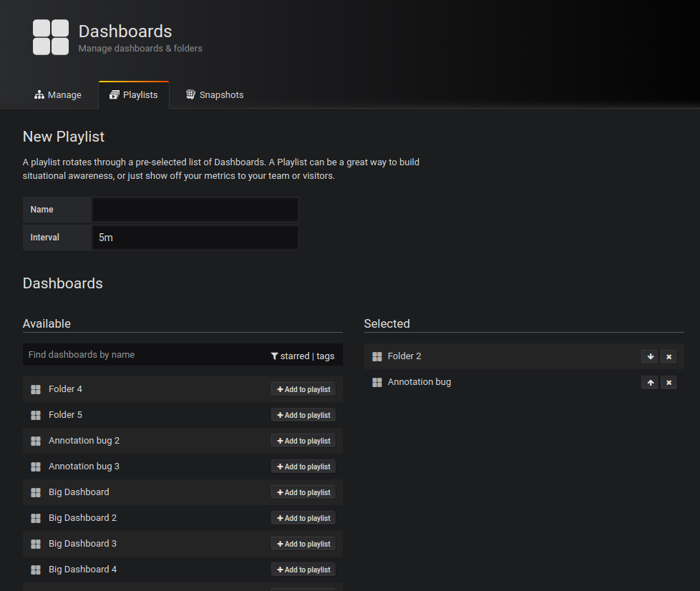Remove Folder 2 from the playlist

tap(669, 356)
